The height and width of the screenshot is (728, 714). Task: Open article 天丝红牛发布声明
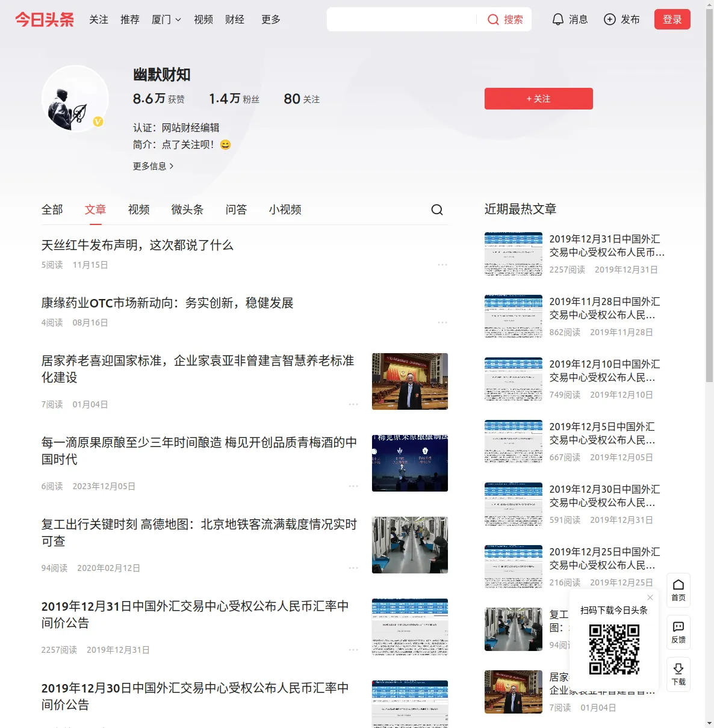pos(137,245)
